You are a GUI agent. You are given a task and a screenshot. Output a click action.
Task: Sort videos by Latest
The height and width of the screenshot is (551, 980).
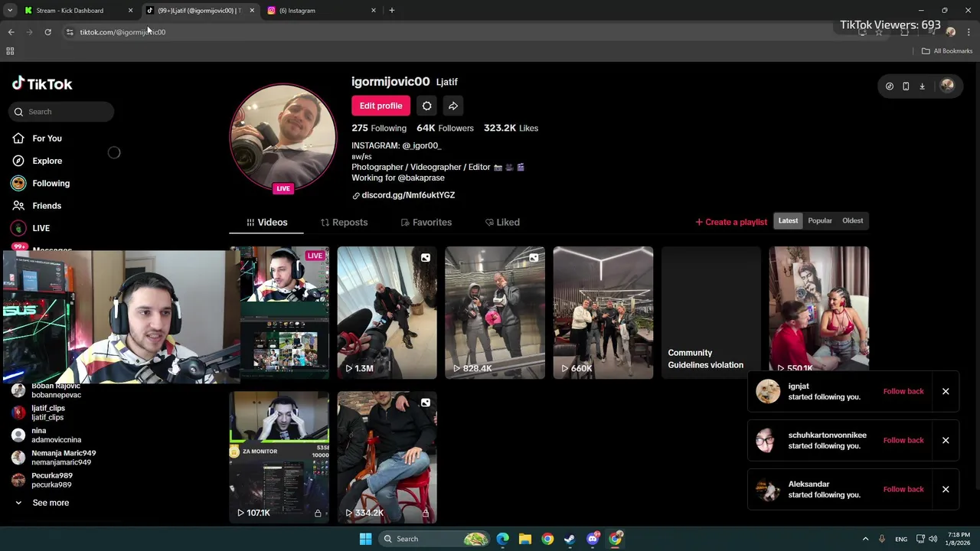(788, 220)
